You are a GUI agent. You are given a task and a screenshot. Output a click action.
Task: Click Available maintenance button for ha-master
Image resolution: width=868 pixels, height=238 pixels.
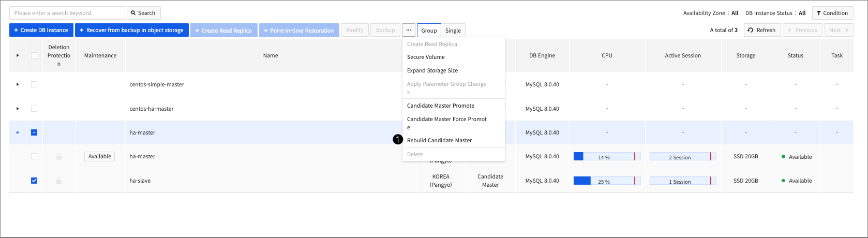[x=100, y=156]
